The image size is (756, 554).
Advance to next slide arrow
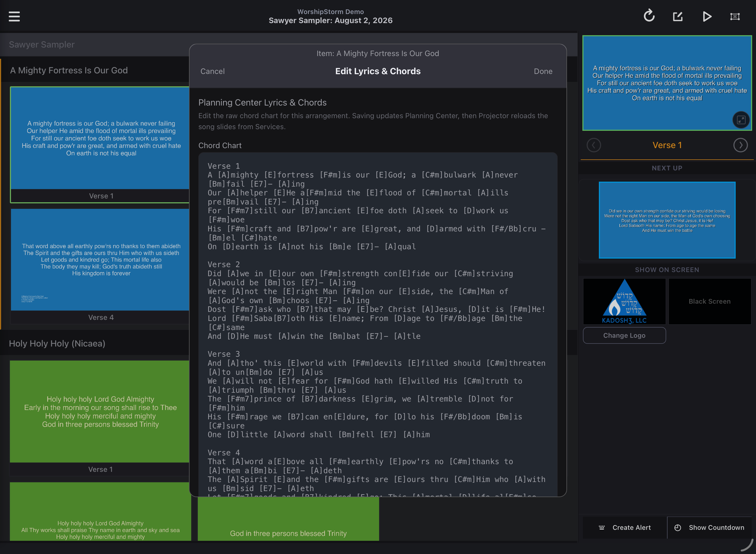coord(740,145)
